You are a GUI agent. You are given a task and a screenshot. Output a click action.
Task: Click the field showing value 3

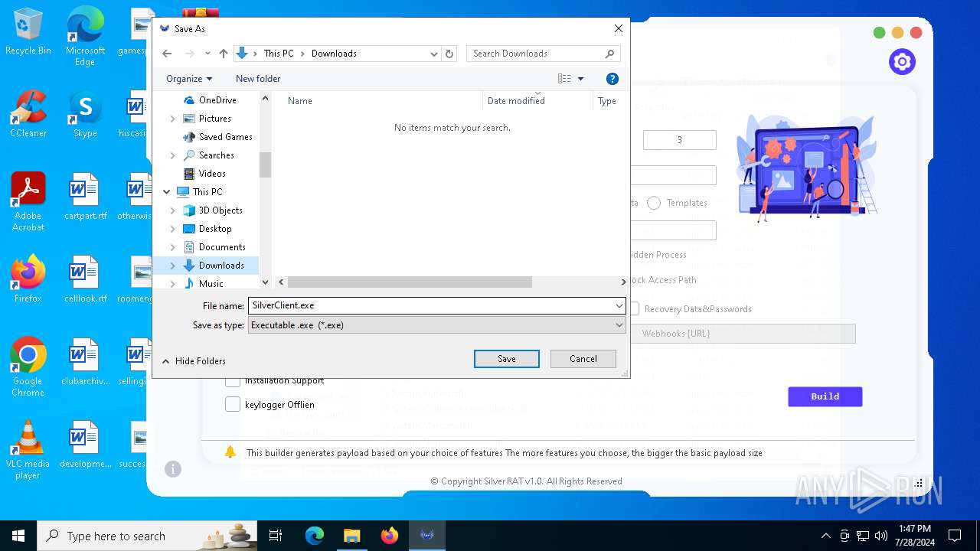click(680, 140)
